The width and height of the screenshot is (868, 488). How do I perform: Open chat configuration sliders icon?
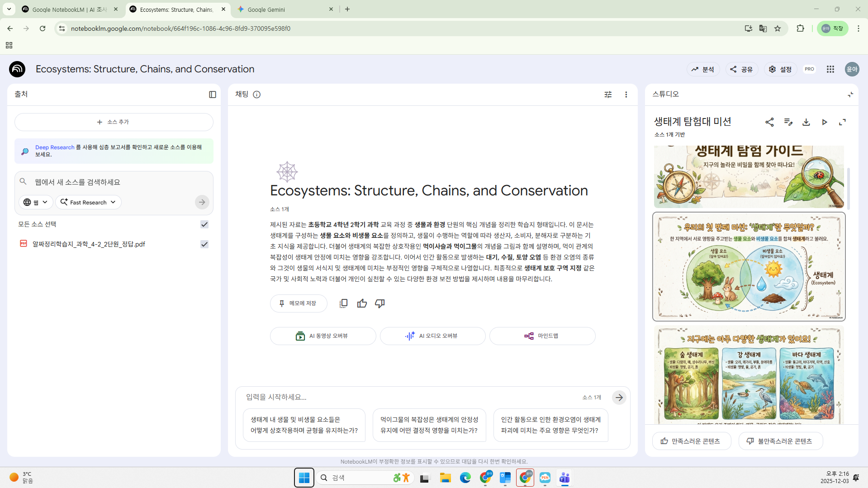(608, 94)
